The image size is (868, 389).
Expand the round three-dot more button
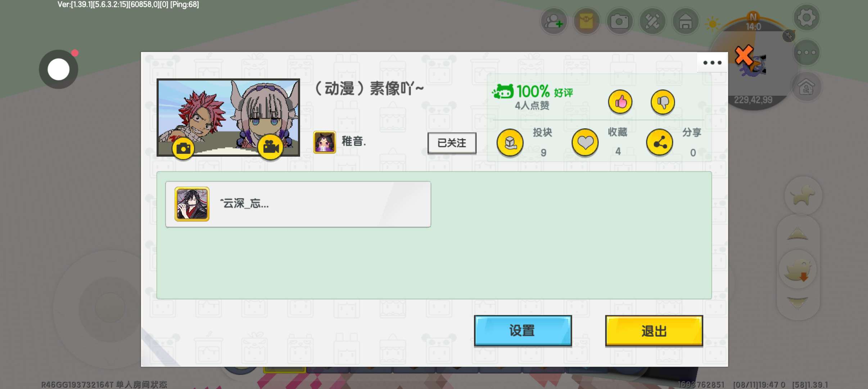tap(806, 53)
